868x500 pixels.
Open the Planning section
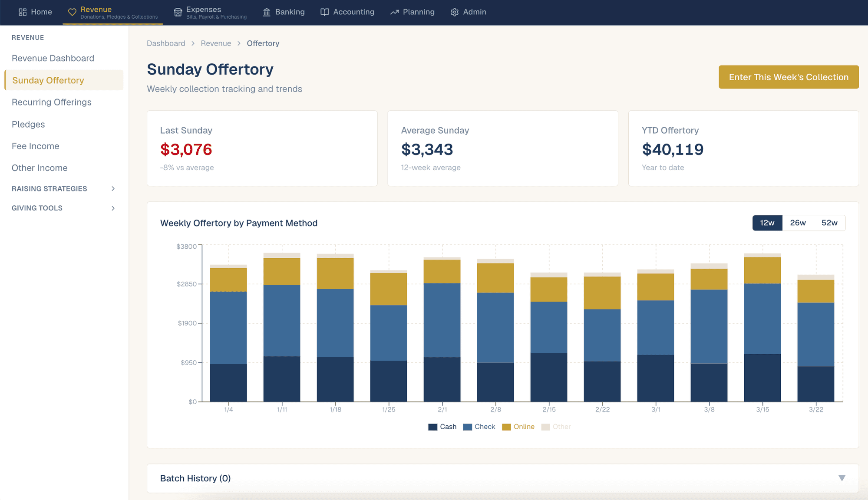413,12
